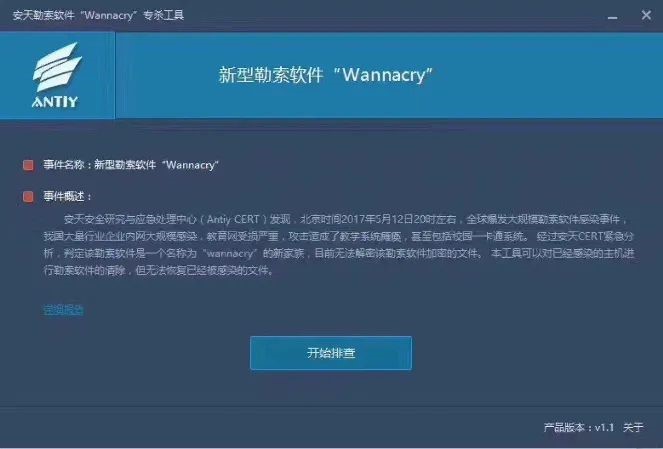Image resolution: width=663 pixels, height=449 pixels.
Task: Click the lowercase "wannacry" word in the paragraph
Action: (x=229, y=253)
